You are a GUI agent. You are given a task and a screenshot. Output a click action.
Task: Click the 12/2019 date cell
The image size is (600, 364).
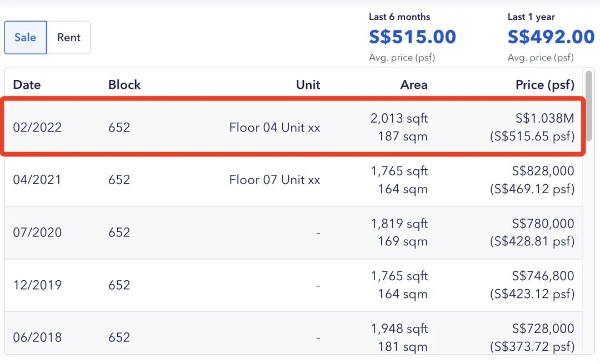point(37,285)
